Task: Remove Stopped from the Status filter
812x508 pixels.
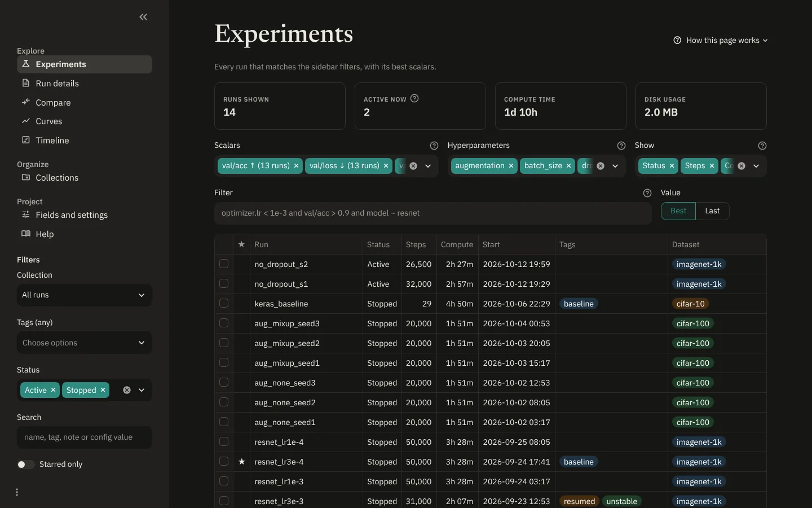Action: pos(103,390)
